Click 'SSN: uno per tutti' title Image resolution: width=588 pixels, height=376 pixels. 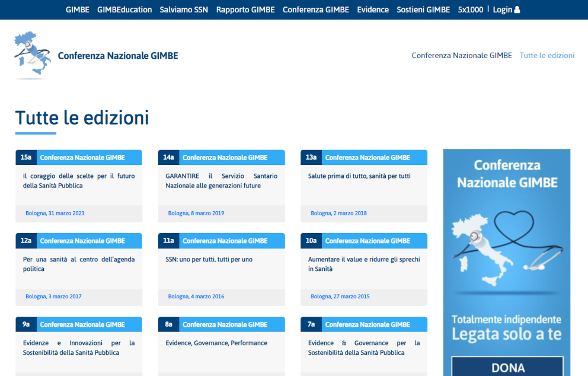(x=209, y=259)
